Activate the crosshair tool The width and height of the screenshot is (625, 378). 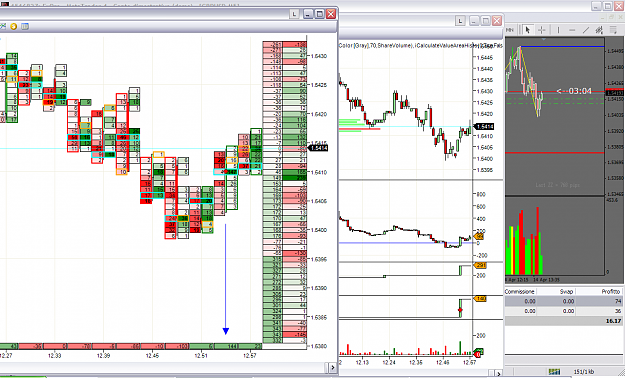click(x=541, y=30)
